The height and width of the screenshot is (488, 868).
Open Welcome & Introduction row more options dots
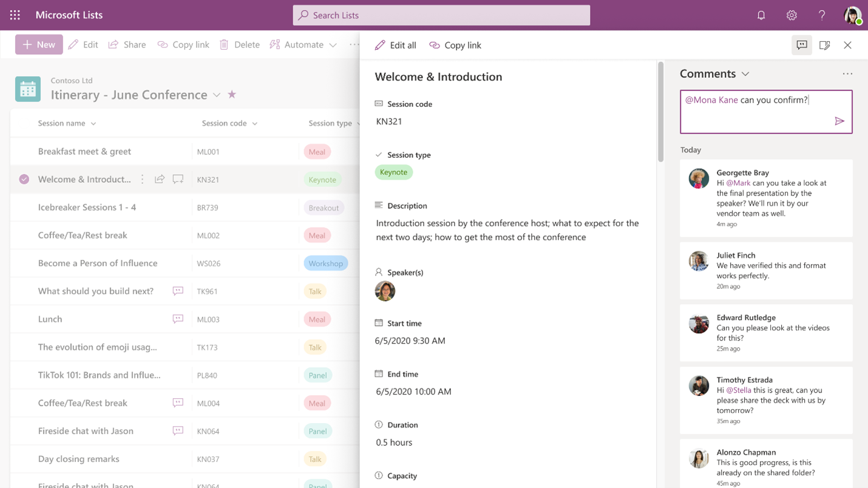coord(142,179)
